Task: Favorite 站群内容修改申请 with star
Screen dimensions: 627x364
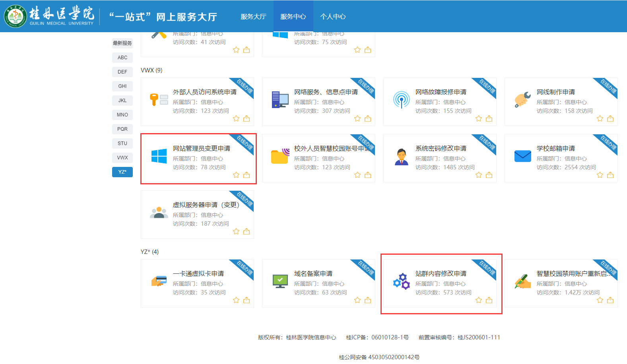Action: [479, 300]
